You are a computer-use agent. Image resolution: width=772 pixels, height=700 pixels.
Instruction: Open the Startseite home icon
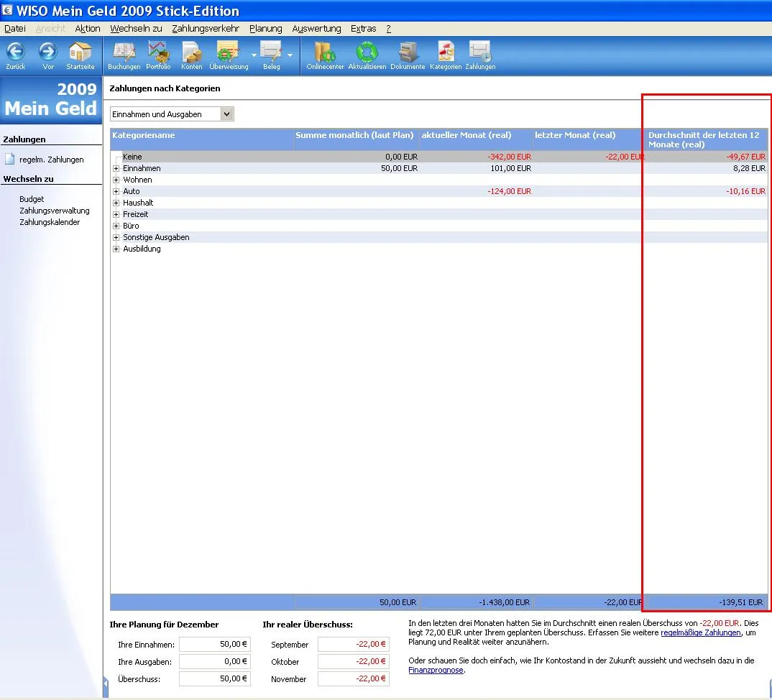tap(80, 52)
